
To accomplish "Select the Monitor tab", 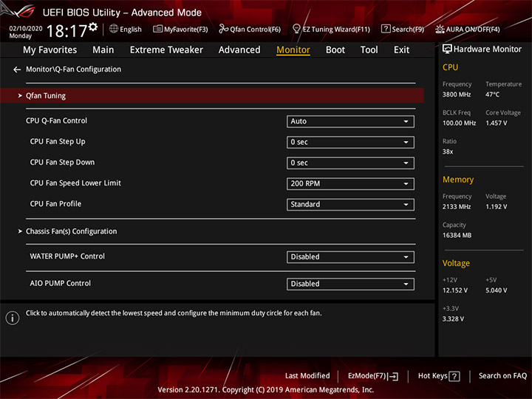I will (293, 50).
